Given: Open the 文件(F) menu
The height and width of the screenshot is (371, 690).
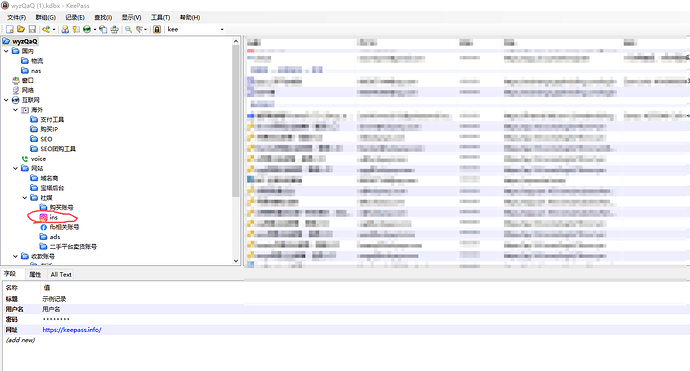Looking at the screenshot, I should (16, 17).
